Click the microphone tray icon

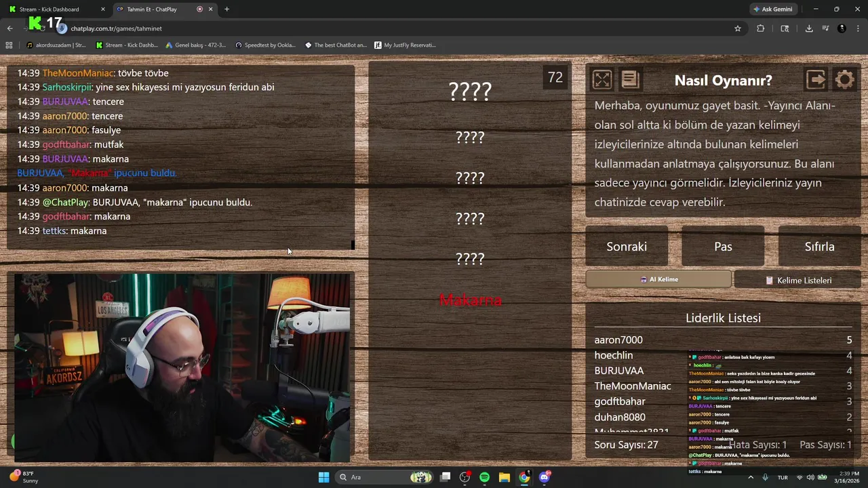pyautogui.click(x=765, y=477)
